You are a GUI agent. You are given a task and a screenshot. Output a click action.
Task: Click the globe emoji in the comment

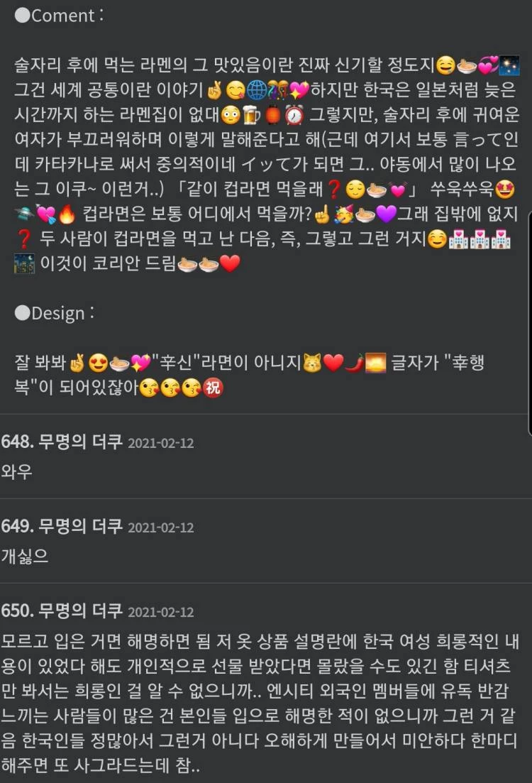click(x=257, y=90)
